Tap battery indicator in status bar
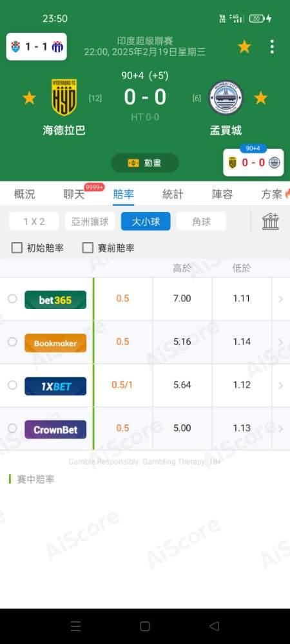 point(257,19)
